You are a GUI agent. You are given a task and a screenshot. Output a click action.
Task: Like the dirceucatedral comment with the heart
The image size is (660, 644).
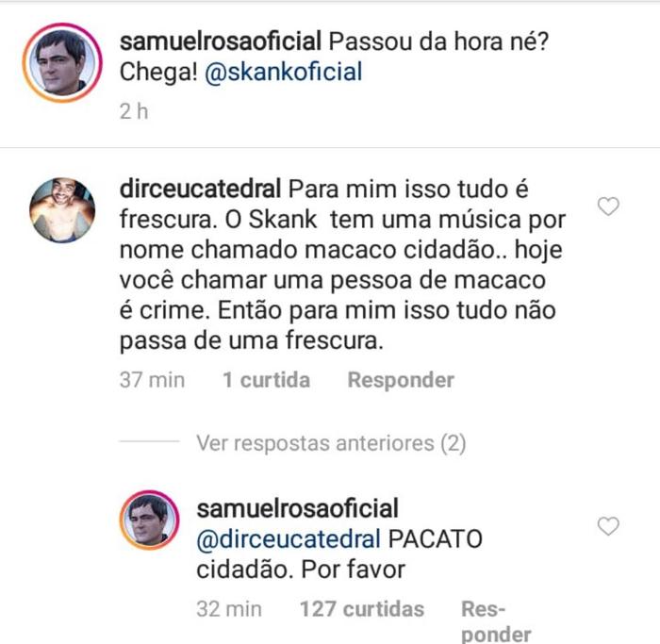point(608,206)
